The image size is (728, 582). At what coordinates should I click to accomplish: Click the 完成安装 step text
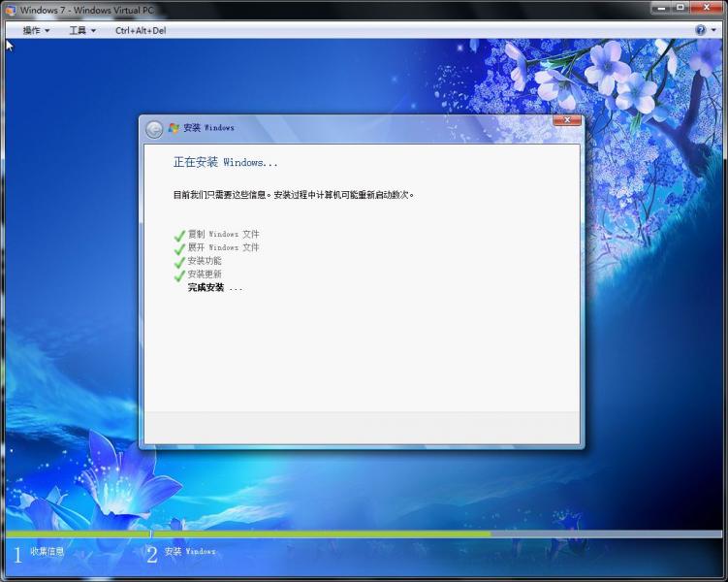[215, 287]
